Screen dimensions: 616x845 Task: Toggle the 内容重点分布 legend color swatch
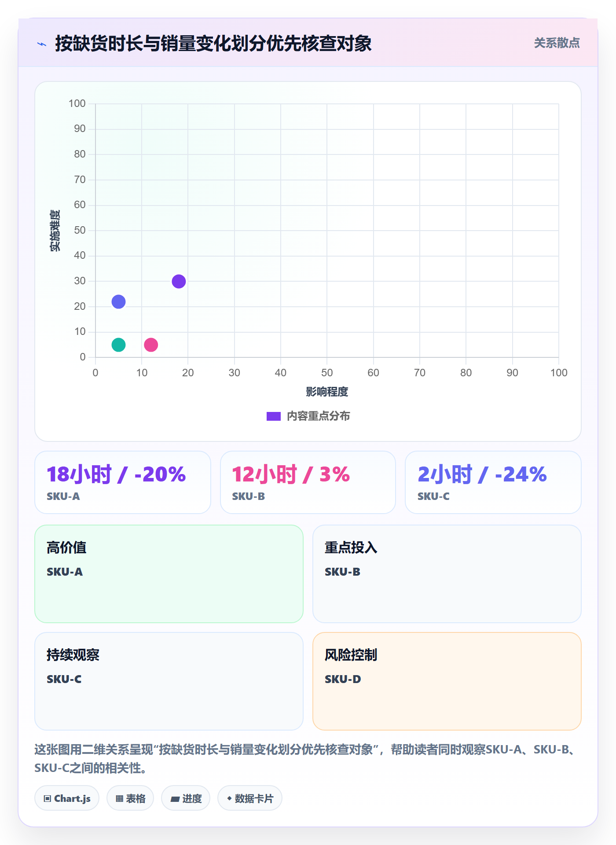tap(273, 416)
